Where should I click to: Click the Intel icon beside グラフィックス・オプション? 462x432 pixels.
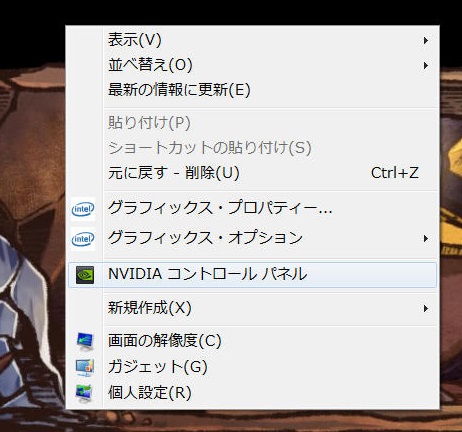(83, 239)
